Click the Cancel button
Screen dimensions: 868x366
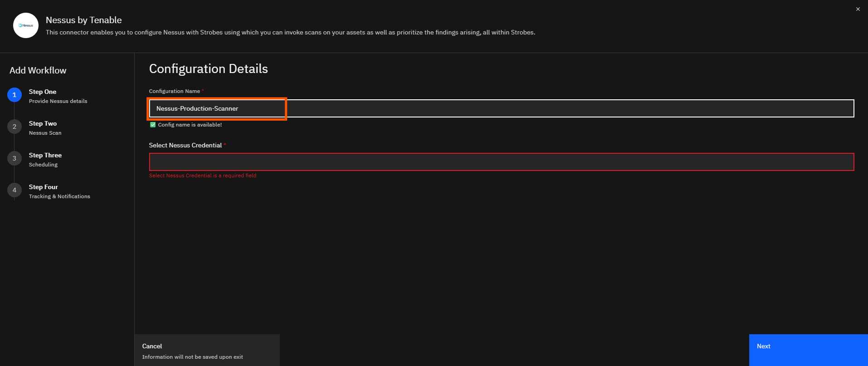(x=207, y=350)
